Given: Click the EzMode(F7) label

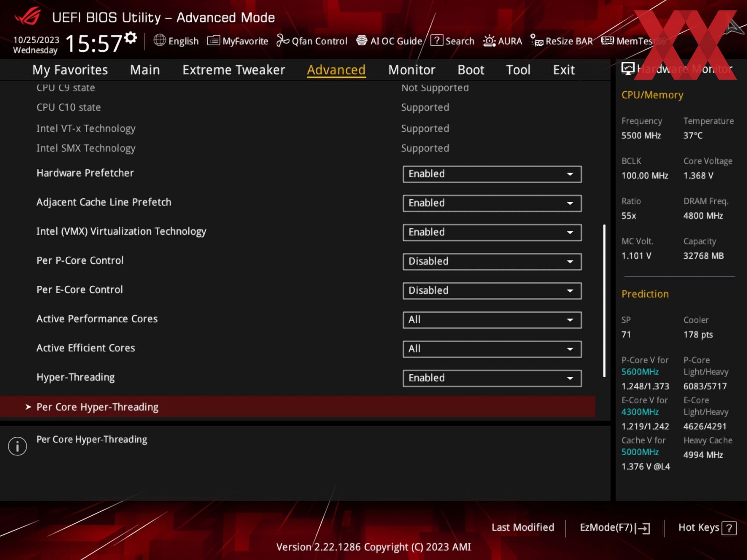Looking at the screenshot, I should [x=606, y=527].
